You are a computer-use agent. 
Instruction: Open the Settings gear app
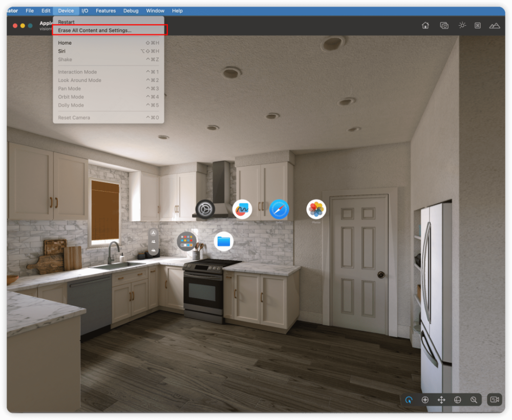click(205, 209)
